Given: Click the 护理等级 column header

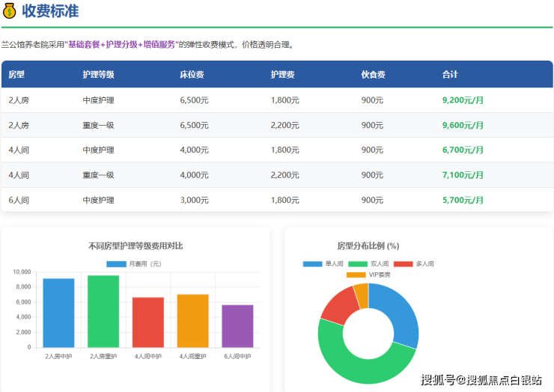Looking at the screenshot, I should (98, 75).
